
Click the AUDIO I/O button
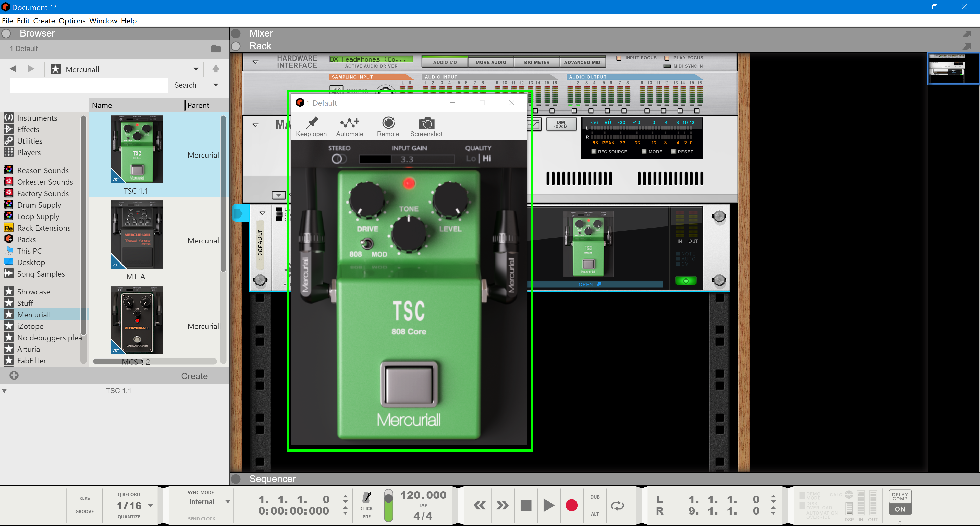445,62
